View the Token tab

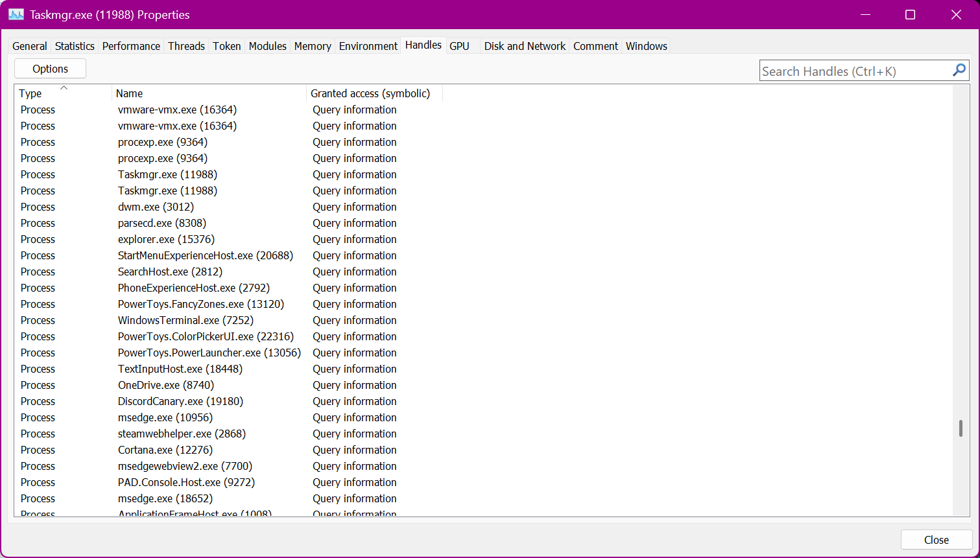pyautogui.click(x=226, y=46)
